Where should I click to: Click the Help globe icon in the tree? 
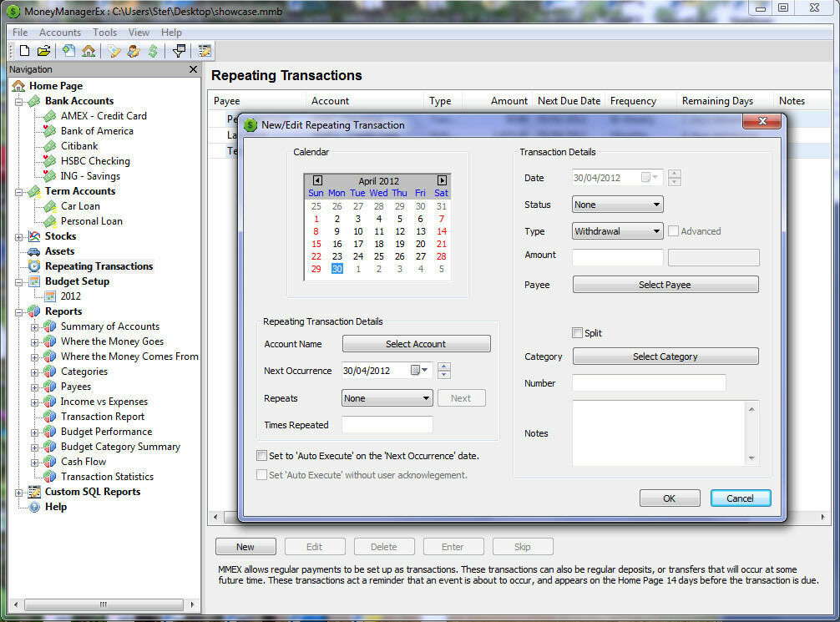pos(34,507)
